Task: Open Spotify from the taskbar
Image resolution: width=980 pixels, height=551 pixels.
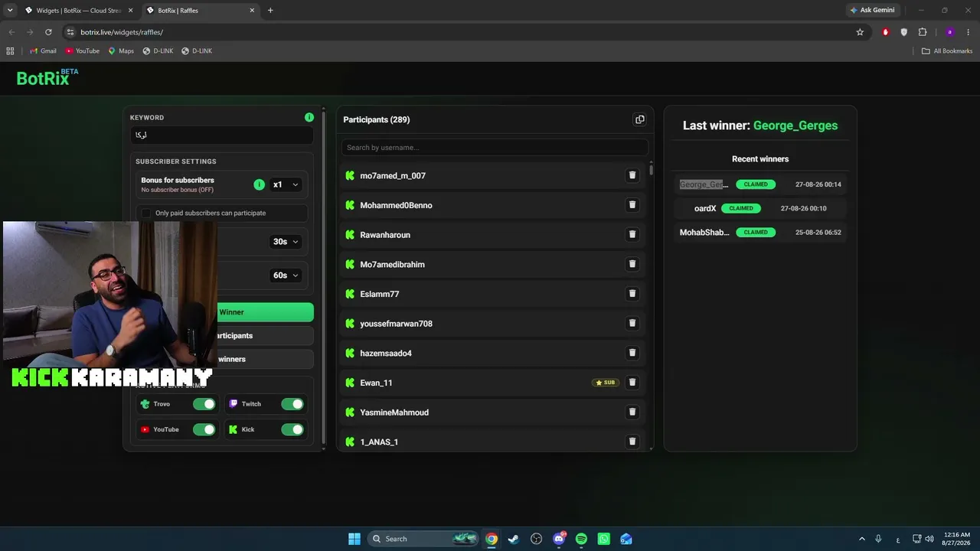Action: pos(581,539)
